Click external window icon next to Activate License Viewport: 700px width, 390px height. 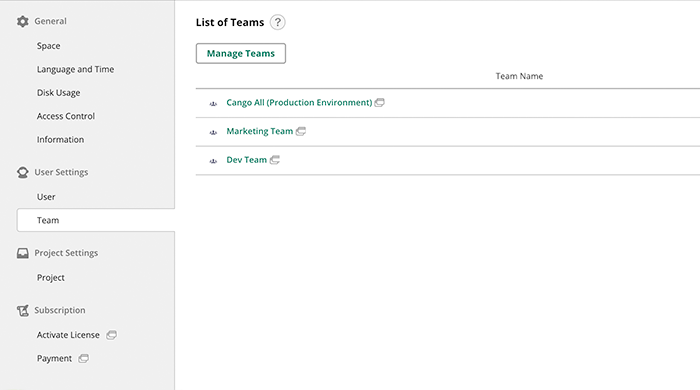click(x=112, y=335)
